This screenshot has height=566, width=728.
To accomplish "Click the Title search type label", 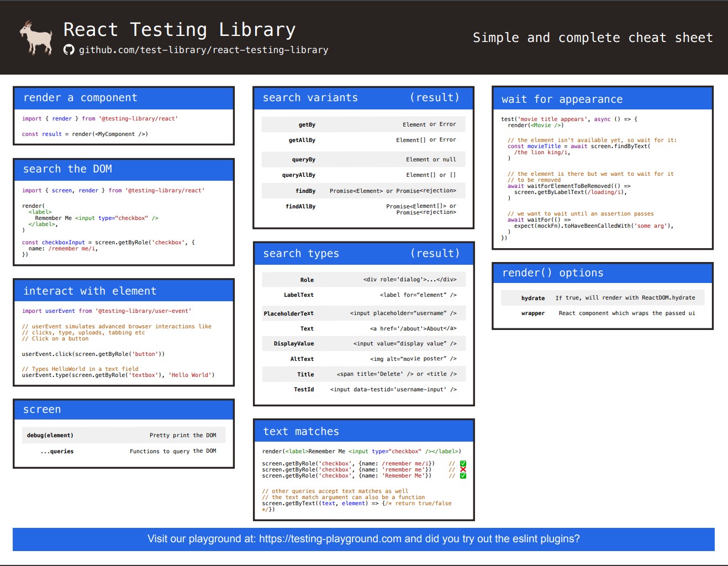I will click(x=305, y=375).
